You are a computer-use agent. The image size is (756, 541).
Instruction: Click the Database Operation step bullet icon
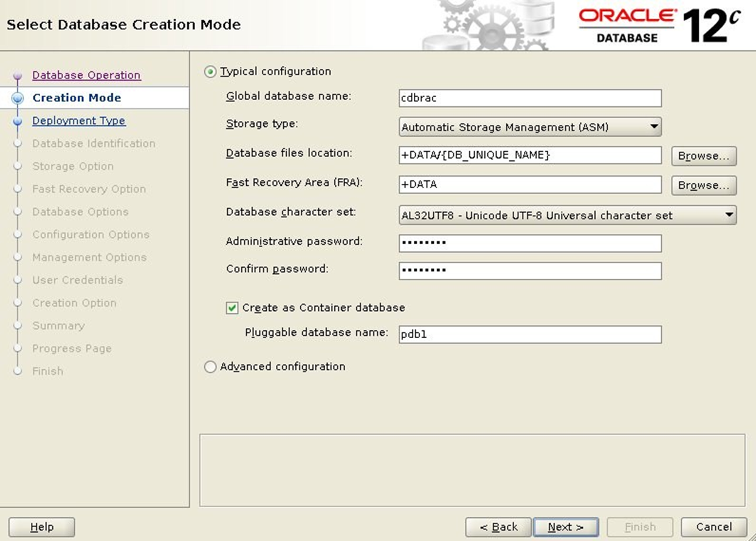pos(18,76)
